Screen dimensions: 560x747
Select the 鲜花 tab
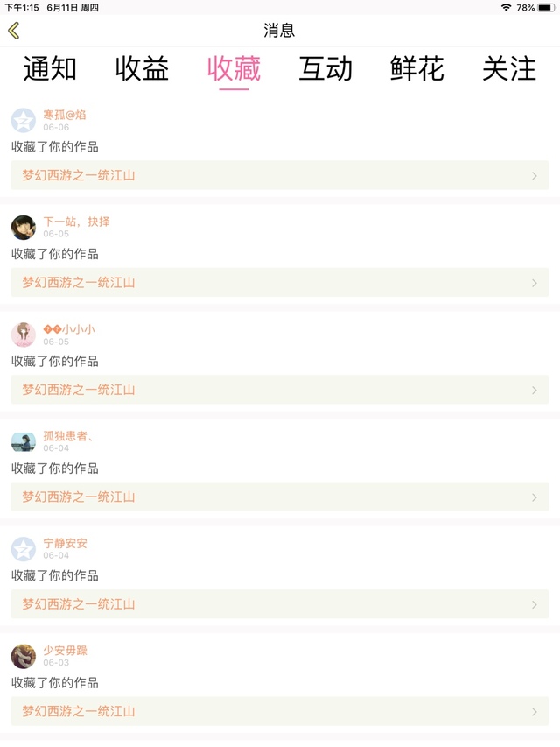tap(417, 68)
